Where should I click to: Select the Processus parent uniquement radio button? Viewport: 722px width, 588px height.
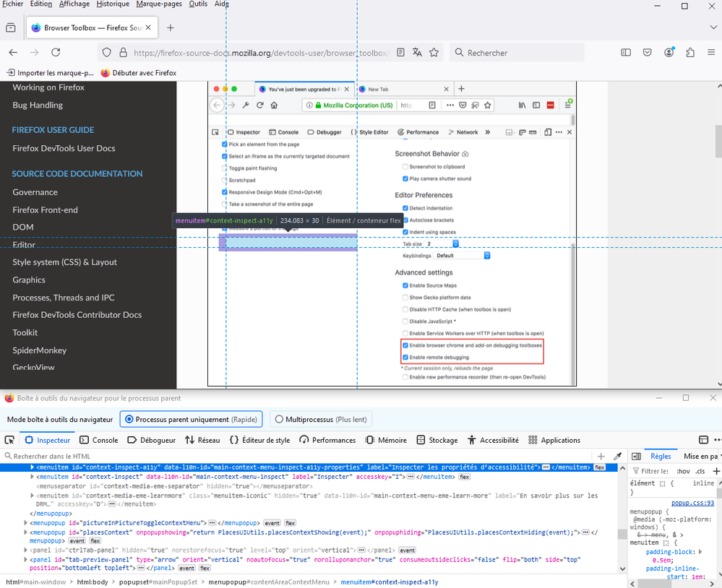(x=128, y=420)
